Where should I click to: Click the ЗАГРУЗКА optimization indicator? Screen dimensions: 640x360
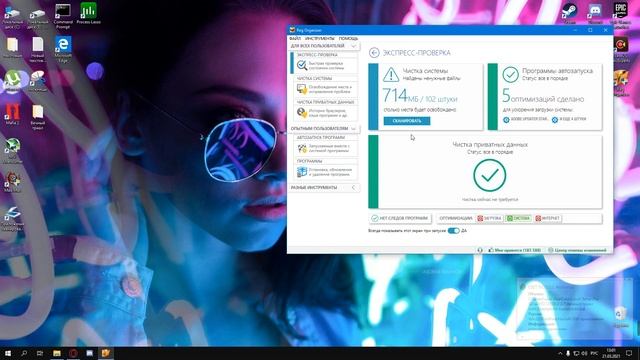tap(489, 218)
